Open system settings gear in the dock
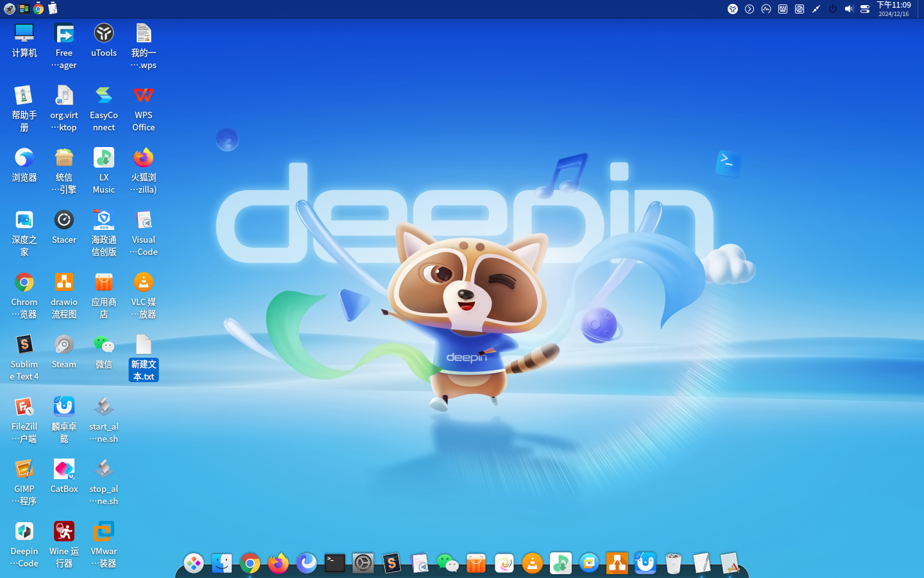Image resolution: width=924 pixels, height=578 pixels. coord(363,563)
